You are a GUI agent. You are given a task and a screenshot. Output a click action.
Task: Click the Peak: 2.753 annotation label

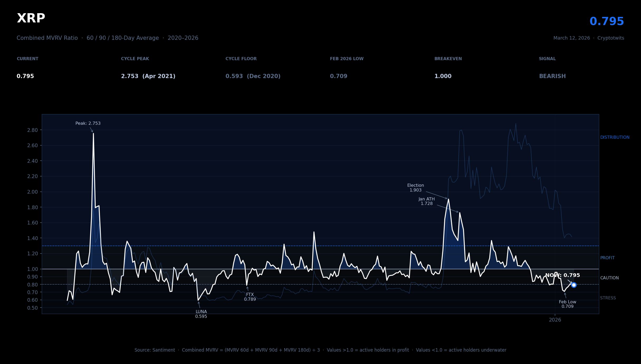pos(88,123)
